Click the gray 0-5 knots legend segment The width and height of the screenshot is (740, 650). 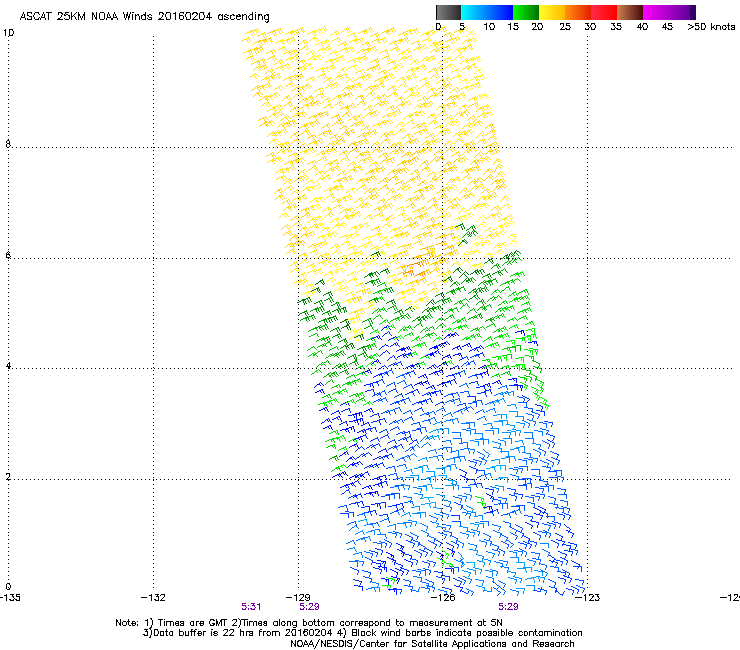[448, 12]
